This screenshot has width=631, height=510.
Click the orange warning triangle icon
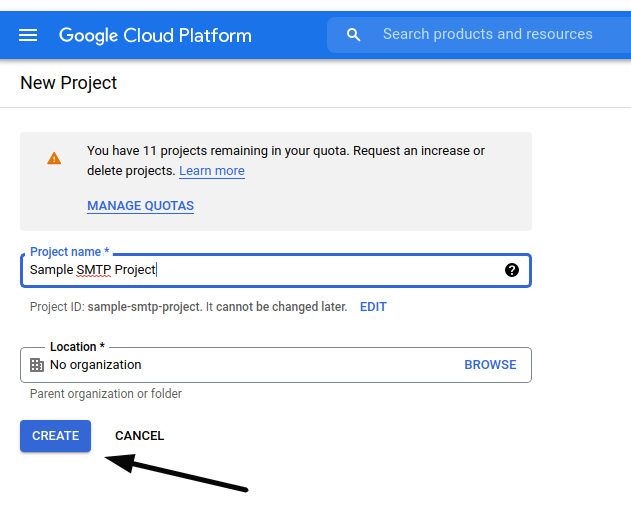[x=54, y=159]
